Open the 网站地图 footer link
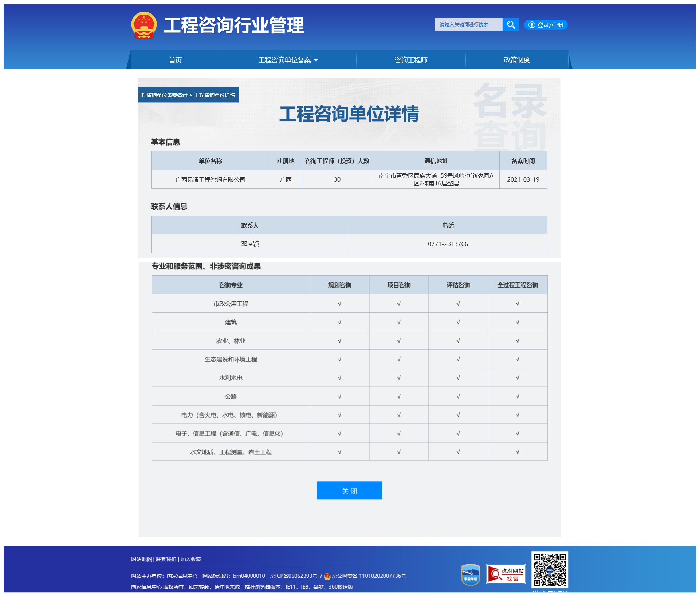Viewport: 700px width, 597px height. click(x=141, y=559)
